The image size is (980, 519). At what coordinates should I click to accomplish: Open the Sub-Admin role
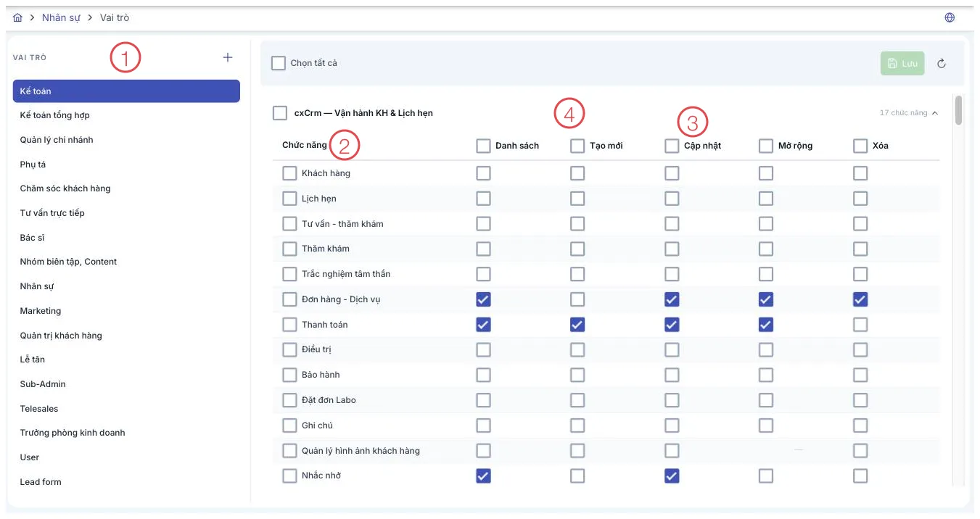tap(126, 384)
